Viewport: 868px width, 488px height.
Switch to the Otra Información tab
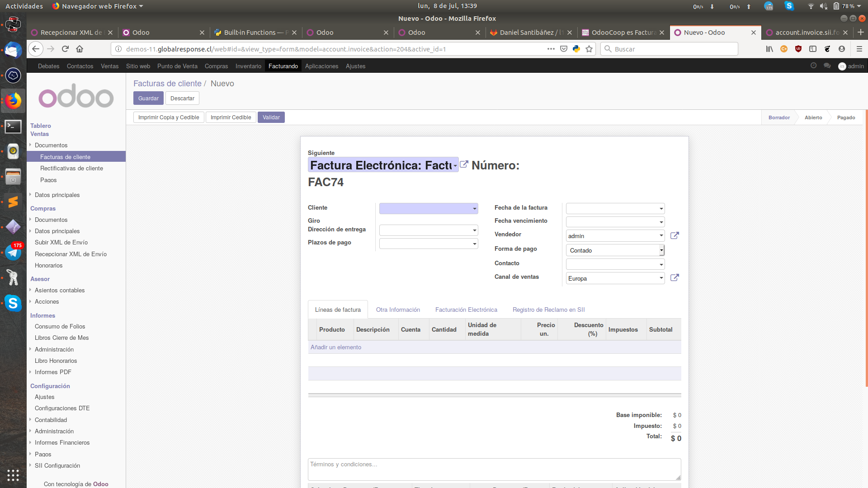coord(398,310)
